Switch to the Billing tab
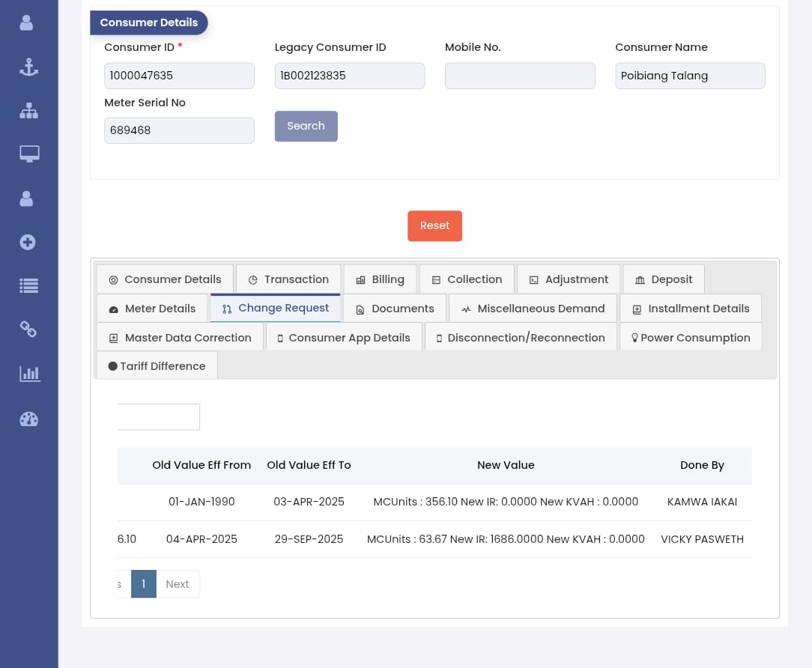This screenshot has width=812, height=668. 380,279
